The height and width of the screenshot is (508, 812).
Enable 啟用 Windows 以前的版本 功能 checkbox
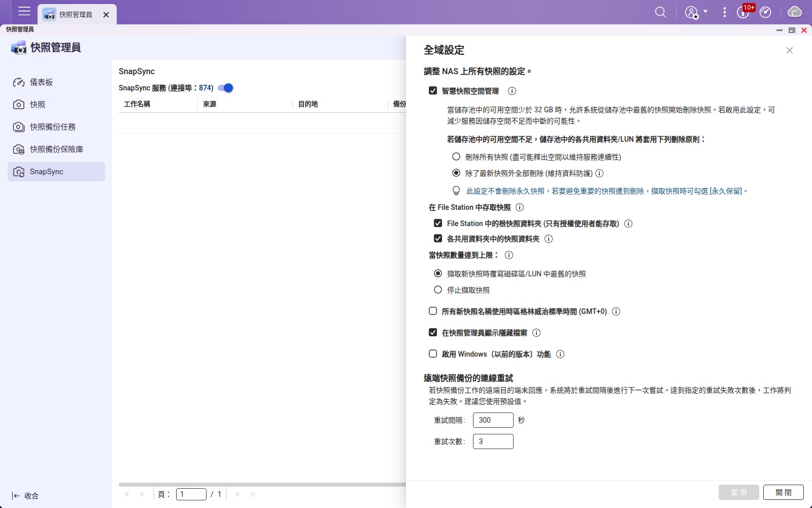click(x=433, y=354)
